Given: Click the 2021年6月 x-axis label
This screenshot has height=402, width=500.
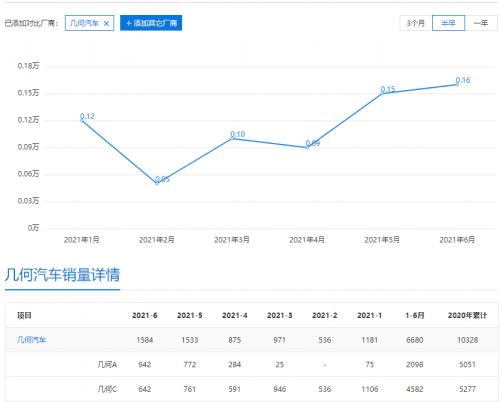Looking at the screenshot, I should pyautogui.click(x=457, y=240).
